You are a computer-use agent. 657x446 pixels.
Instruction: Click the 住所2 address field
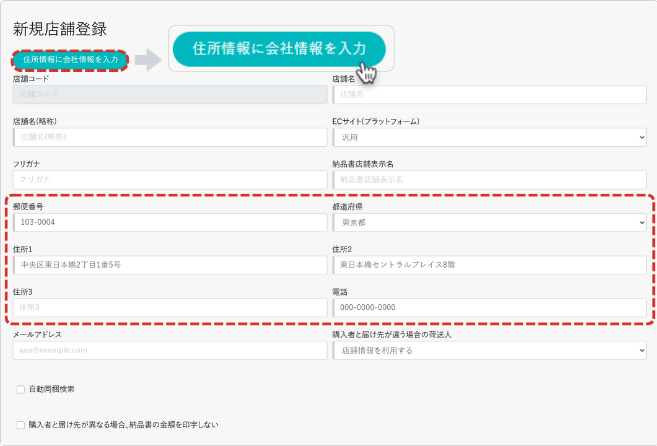[489, 265]
